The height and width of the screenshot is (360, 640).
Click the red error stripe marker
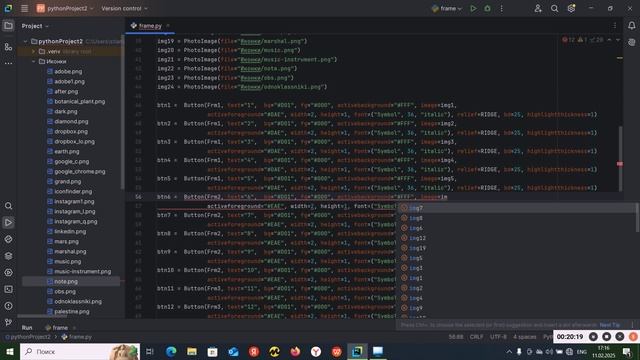(x=620, y=164)
